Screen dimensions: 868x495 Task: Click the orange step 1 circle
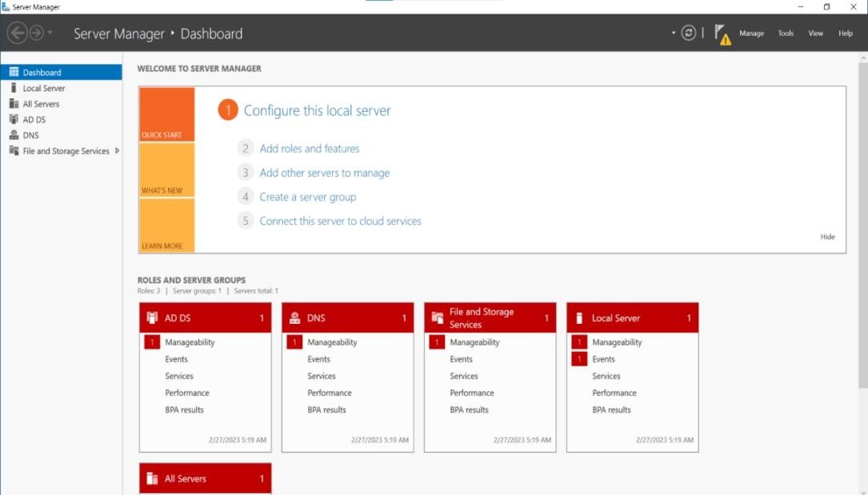point(227,110)
